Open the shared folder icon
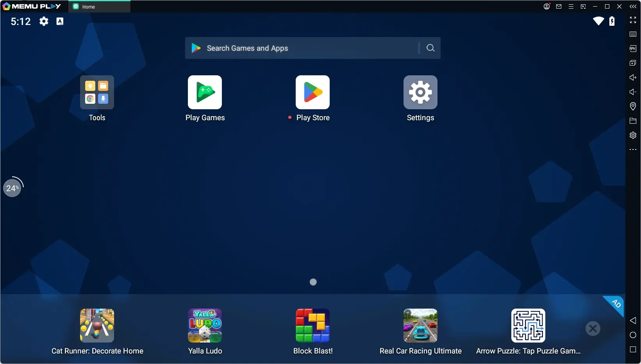The height and width of the screenshot is (364, 641). 633,121
